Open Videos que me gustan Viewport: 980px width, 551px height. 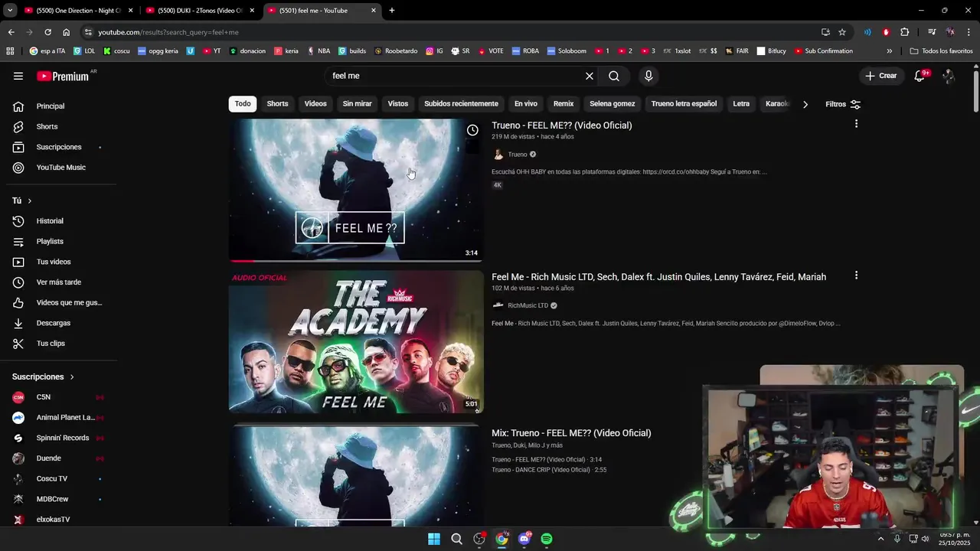(61, 302)
